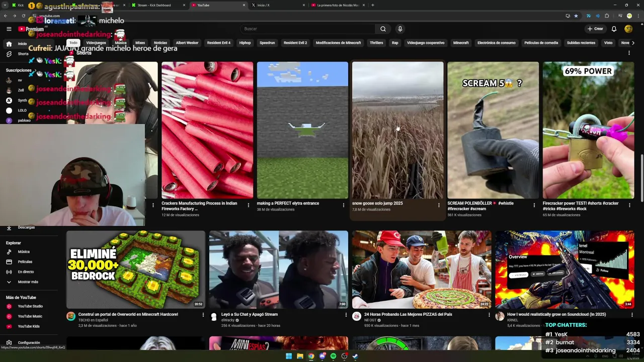This screenshot has height=362, width=644.
Task: Play 24 Horas Probando PIZZAS thumbnail
Action: coord(422,269)
